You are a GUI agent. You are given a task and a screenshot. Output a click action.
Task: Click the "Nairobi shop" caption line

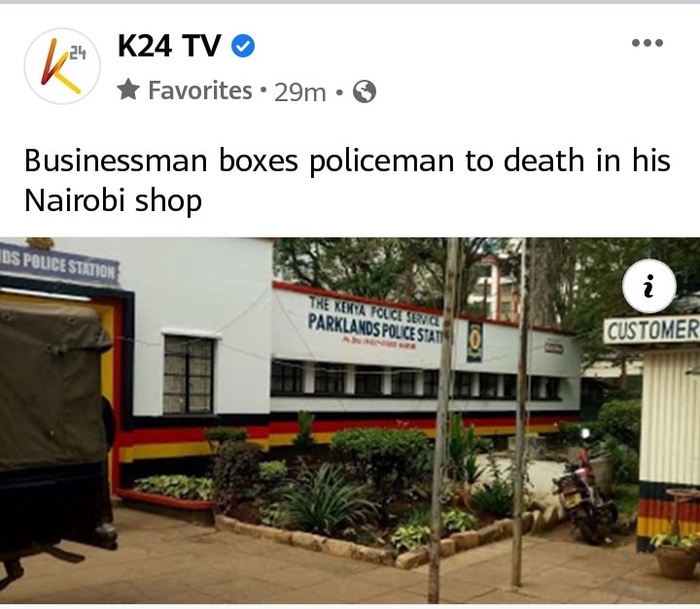[113, 200]
